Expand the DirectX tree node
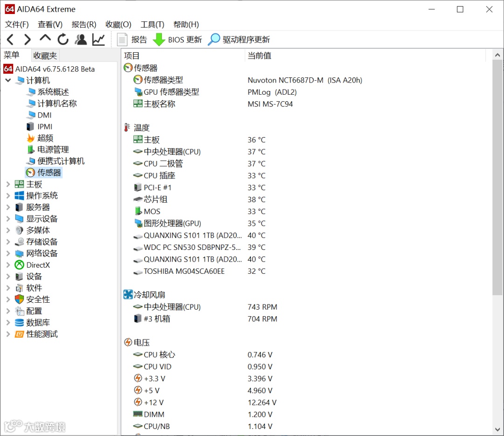Image resolution: width=504 pixels, height=436 pixels. [8, 265]
